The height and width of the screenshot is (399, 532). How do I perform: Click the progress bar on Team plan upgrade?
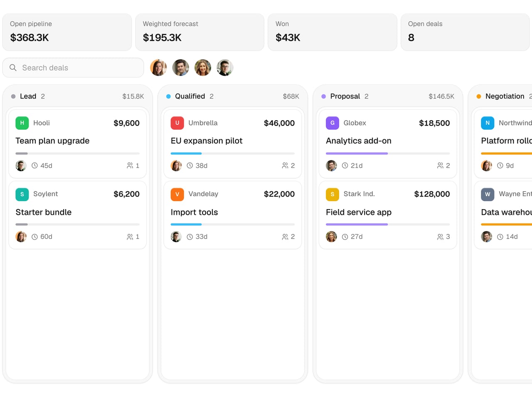click(78, 153)
